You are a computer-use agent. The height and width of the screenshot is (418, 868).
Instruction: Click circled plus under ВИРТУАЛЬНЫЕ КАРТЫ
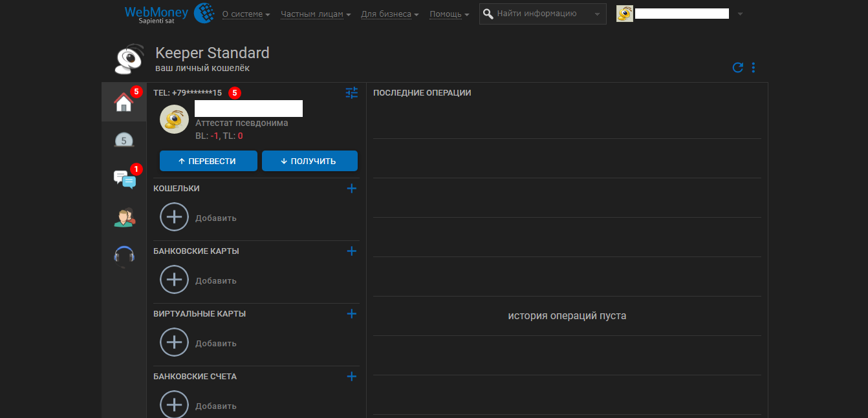174,342
